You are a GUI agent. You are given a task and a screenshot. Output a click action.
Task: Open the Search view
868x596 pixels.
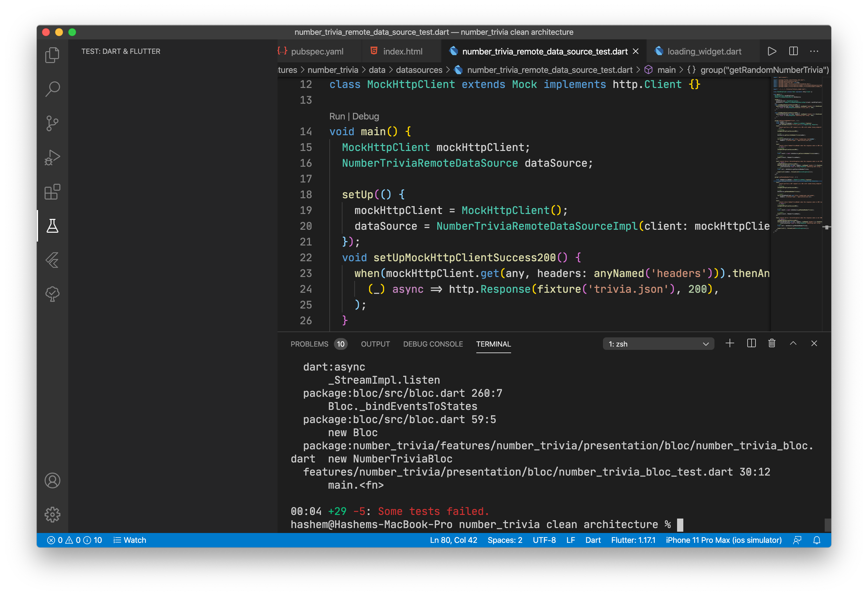pyautogui.click(x=53, y=89)
